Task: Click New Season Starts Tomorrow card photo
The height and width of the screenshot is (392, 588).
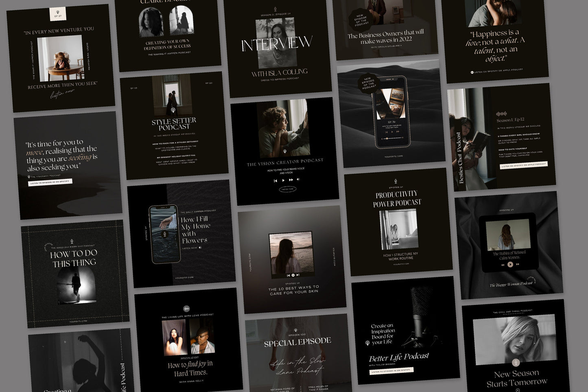Action: click(x=515, y=339)
